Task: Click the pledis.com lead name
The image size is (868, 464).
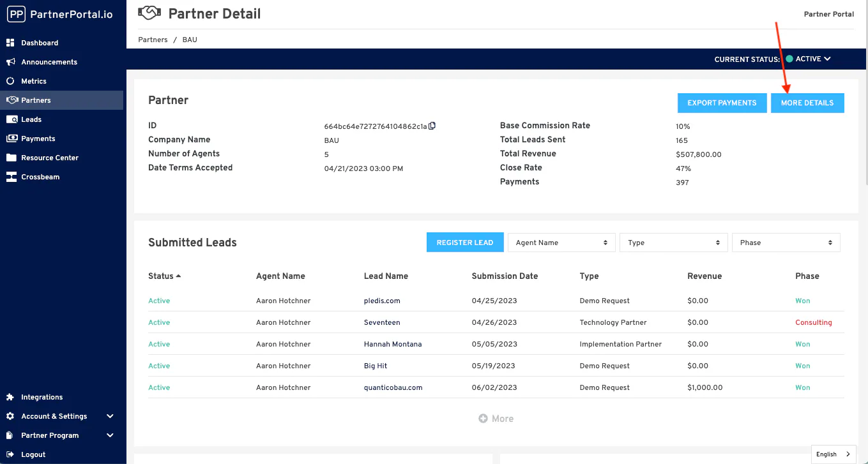Action: click(x=382, y=301)
